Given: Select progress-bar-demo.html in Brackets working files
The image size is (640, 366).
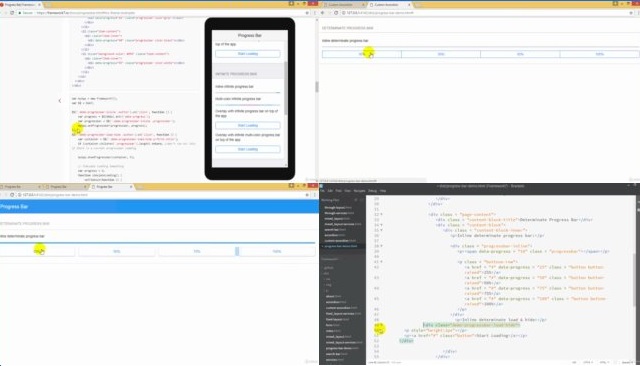Looking at the screenshot, I should 341,246.
